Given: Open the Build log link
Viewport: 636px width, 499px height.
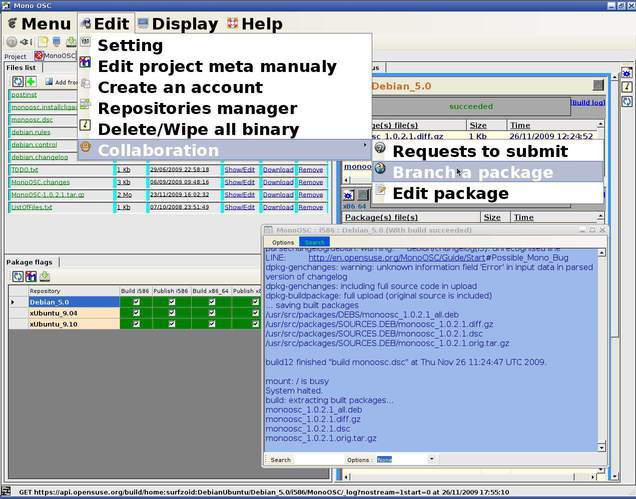Looking at the screenshot, I should pyautogui.click(x=588, y=102).
